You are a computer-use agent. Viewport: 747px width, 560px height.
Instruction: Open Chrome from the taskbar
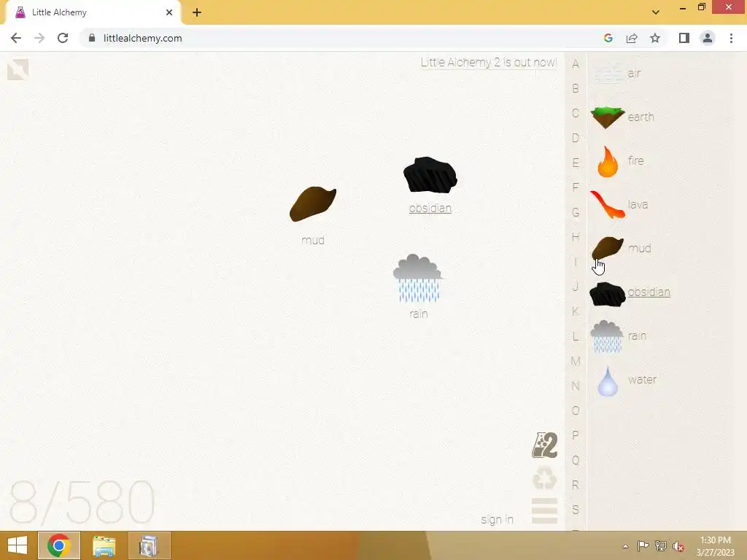point(59,545)
